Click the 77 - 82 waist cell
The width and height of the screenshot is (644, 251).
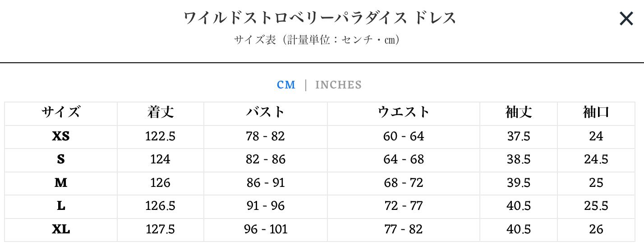click(x=404, y=229)
